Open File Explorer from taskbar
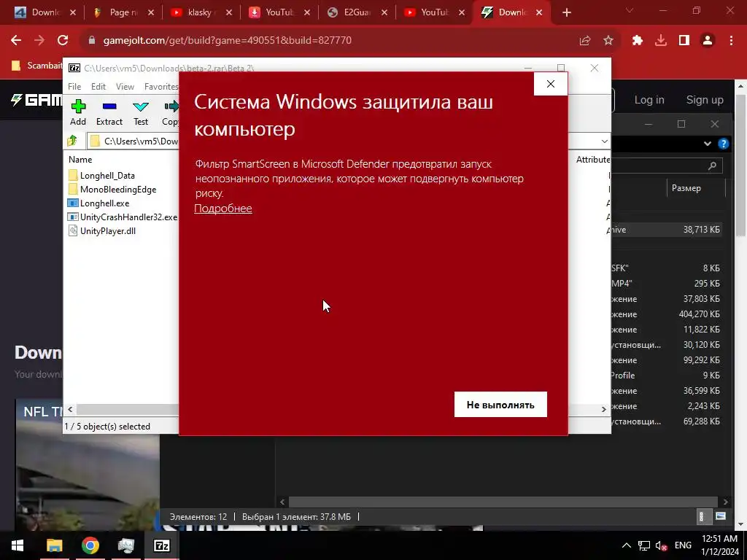 point(54,545)
